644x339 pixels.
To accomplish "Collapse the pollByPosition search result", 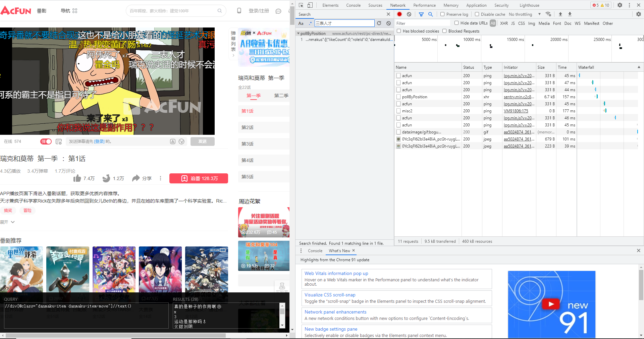I will pos(298,34).
